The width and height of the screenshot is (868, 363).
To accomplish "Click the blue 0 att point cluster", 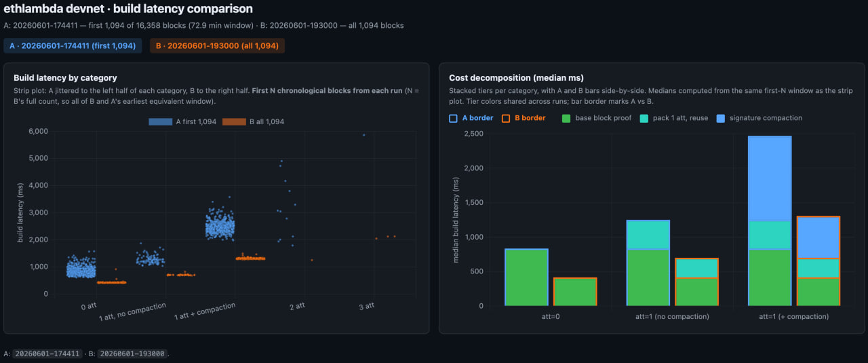I will click(81, 268).
